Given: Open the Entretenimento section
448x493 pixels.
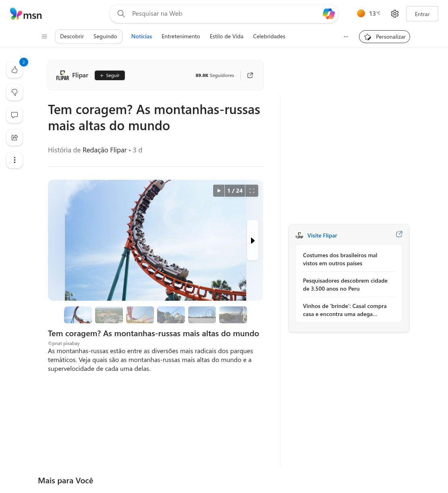Looking at the screenshot, I should pyautogui.click(x=181, y=36).
